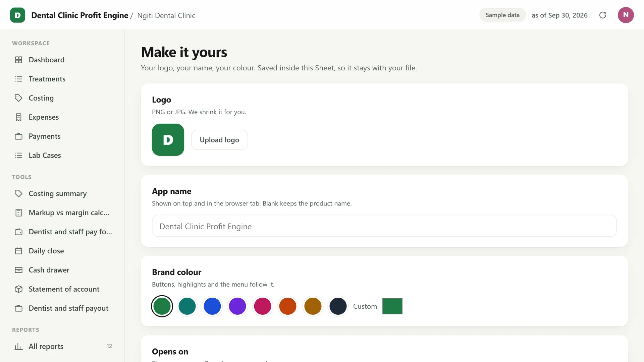644x362 pixels.
Task: Click the Dentist and staff pay forecast icon
Action: click(x=19, y=232)
